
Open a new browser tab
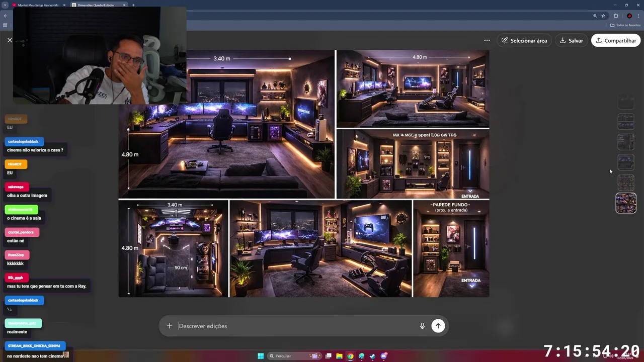pyautogui.click(x=133, y=5)
